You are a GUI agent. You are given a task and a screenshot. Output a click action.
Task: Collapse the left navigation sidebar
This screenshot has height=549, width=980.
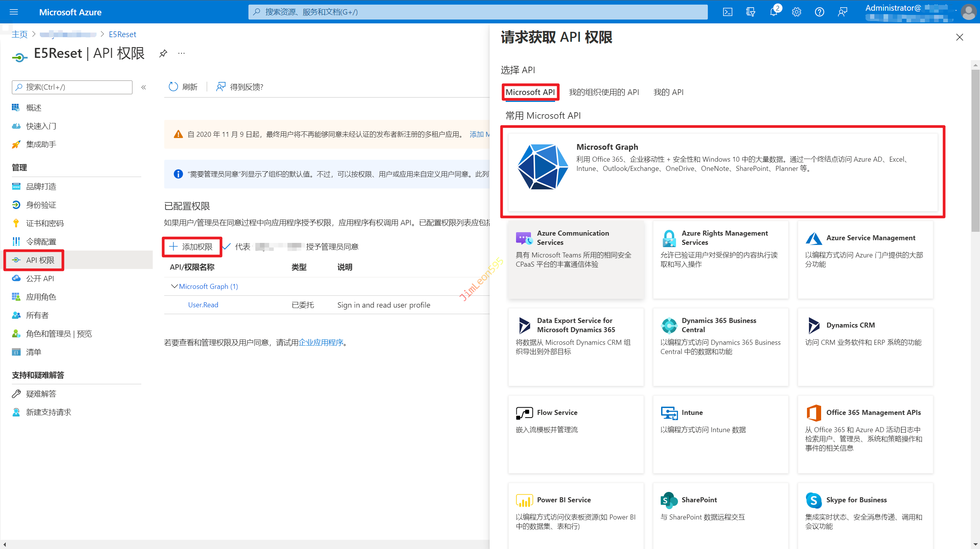click(x=144, y=87)
